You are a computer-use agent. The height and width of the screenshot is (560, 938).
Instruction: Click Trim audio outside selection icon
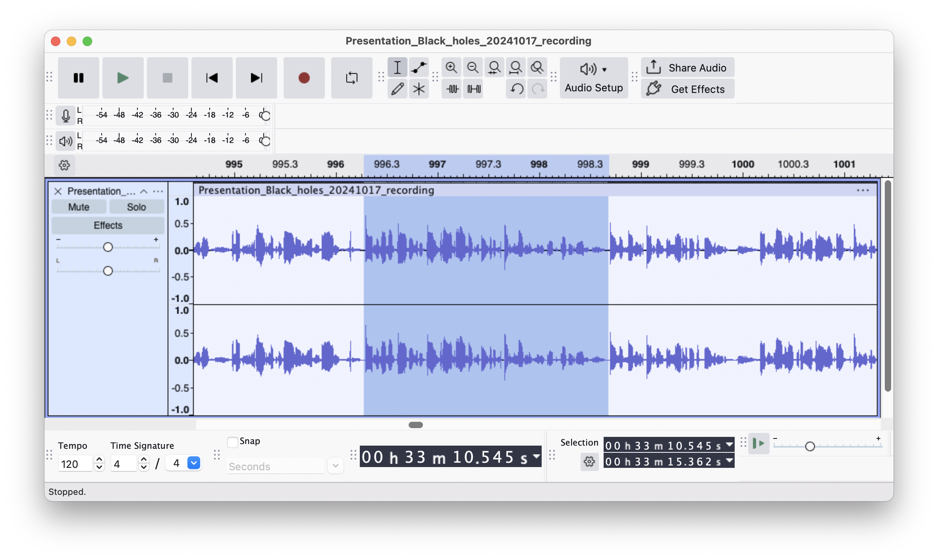point(452,89)
